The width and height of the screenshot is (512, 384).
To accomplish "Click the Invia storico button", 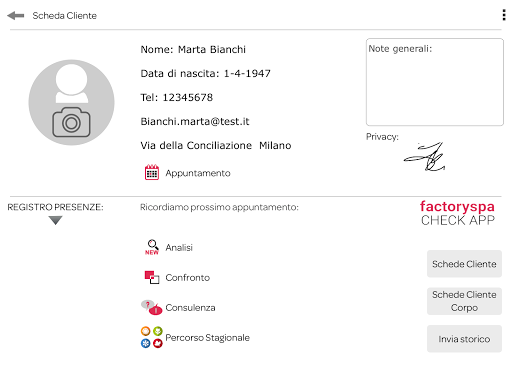I will click(464, 339).
